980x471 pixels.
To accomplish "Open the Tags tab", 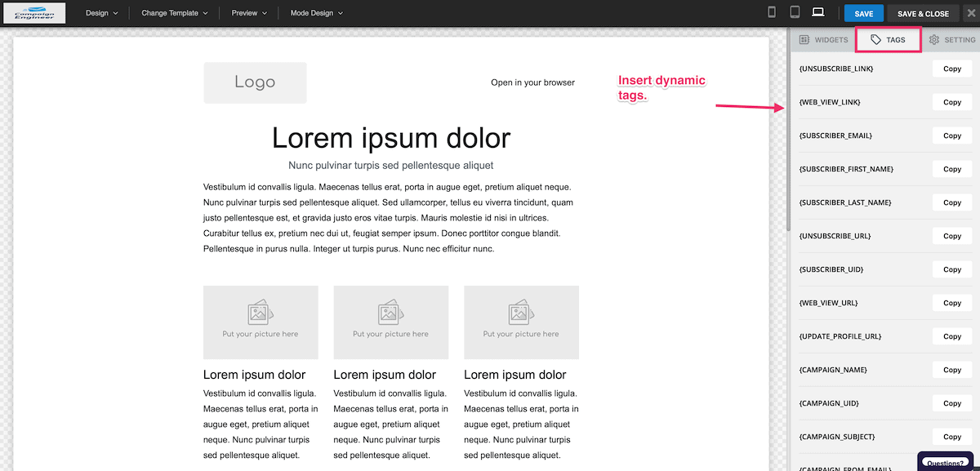I will pyautogui.click(x=889, y=39).
